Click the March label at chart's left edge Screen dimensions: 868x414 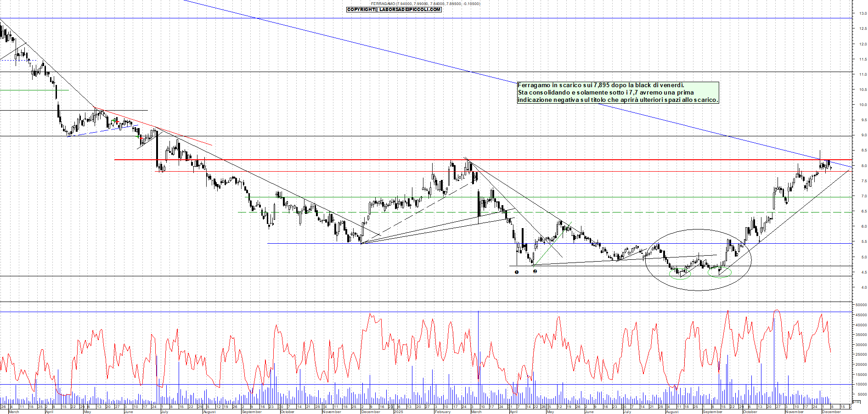14,412
